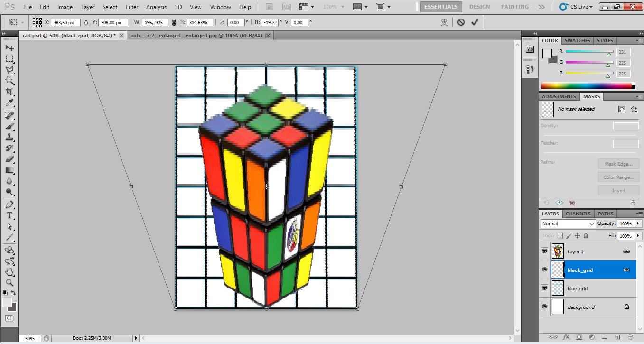Screen dimensions: 644x344
Task: Open the Analysis menu
Action: [156, 7]
